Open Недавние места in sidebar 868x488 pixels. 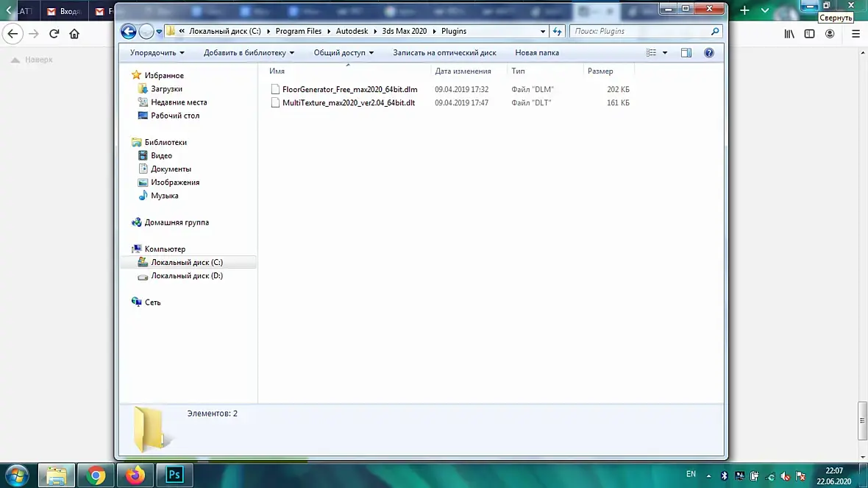click(179, 102)
